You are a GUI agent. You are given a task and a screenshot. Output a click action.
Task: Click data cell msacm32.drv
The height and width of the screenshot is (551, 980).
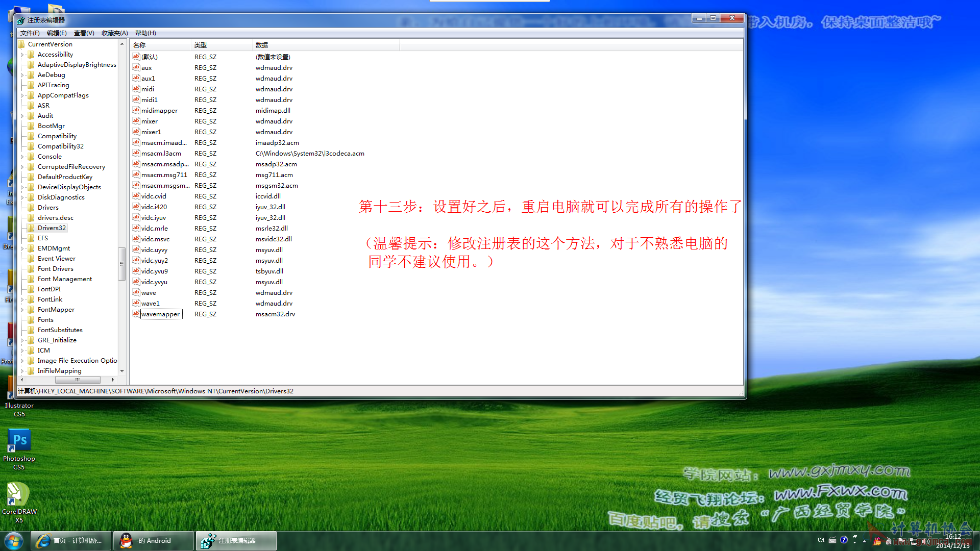[x=275, y=314]
